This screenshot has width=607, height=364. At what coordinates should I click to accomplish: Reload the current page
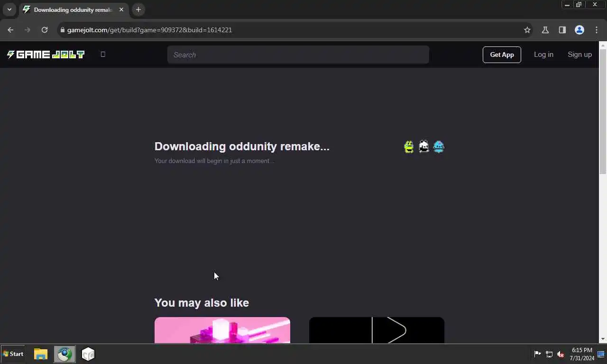[x=45, y=30]
